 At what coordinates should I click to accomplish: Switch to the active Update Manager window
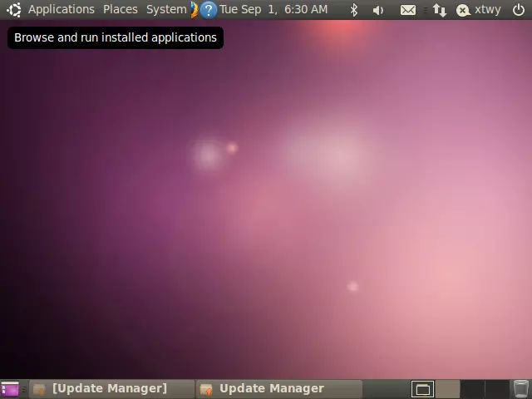click(x=279, y=389)
